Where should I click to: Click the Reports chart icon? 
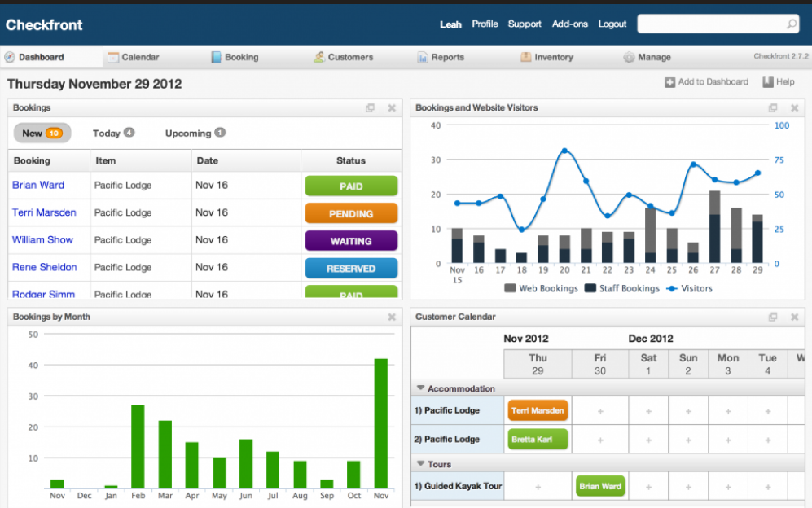point(423,58)
